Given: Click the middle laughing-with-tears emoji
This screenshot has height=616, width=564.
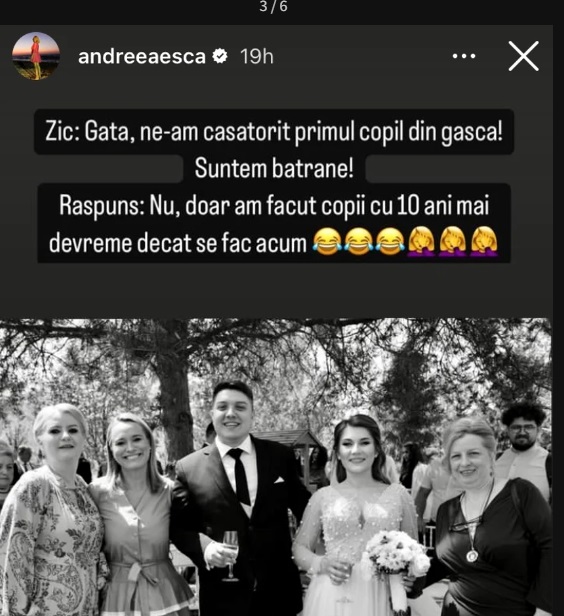Looking at the screenshot, I should (x=359, y=241).
